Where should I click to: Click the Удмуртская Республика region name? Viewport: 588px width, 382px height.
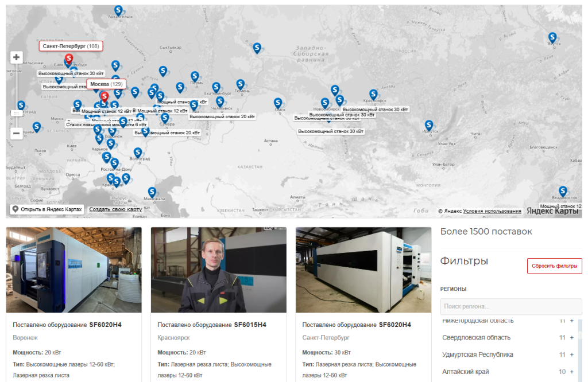[x=478, y=354]
